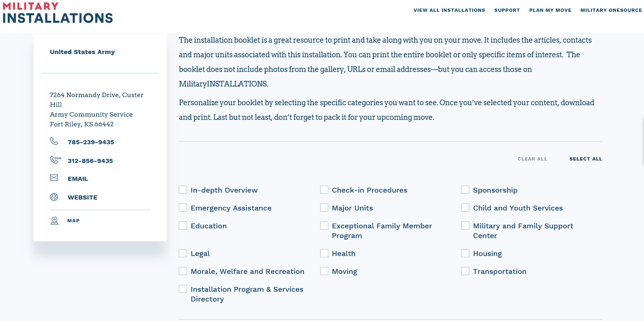The height and width of the screenshot is (321, 644).
Task: Select the Child and Youth Services checkbox
Action: pyautogui.click(x=465, y=208)
